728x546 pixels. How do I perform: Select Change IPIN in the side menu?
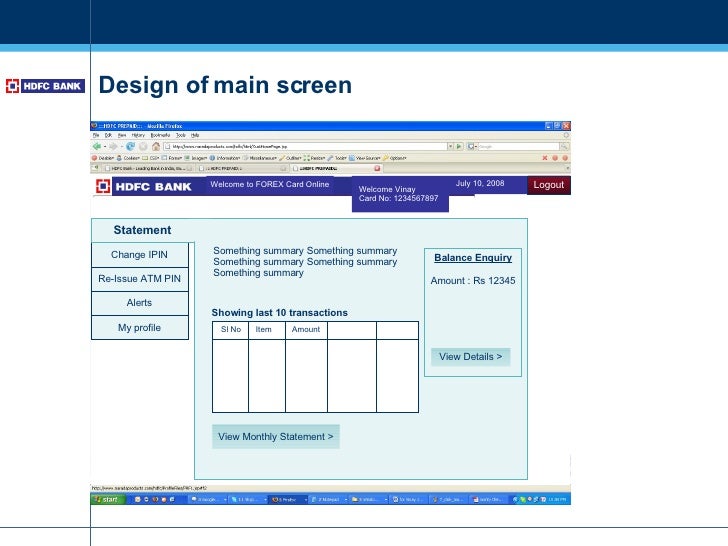pyautogui.click(x=140, y=254)
